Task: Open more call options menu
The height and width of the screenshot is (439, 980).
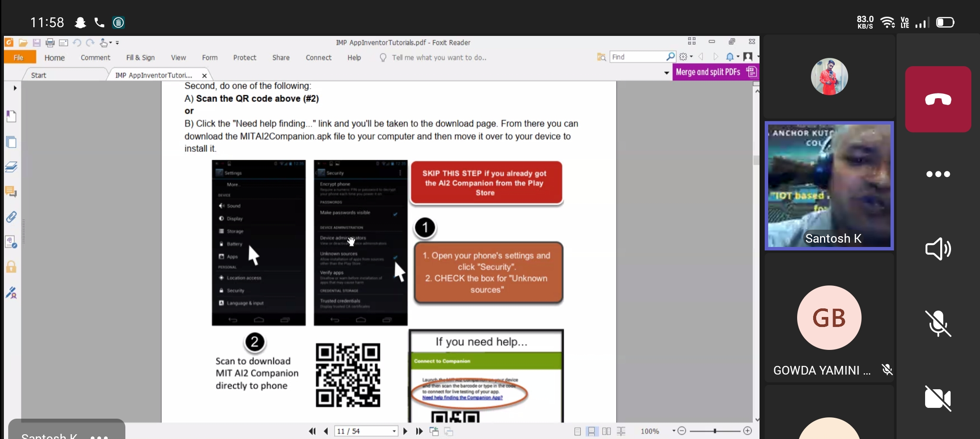Action: [x=938, y=174]
